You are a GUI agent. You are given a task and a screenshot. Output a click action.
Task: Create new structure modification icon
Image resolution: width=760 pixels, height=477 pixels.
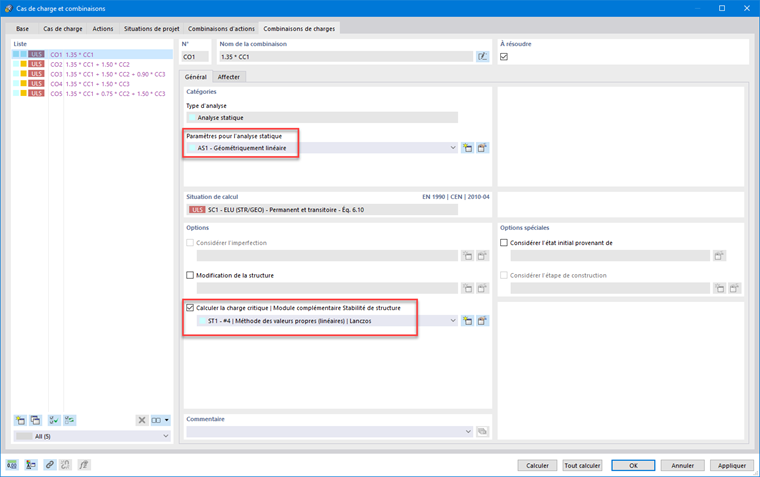(467, 288)
